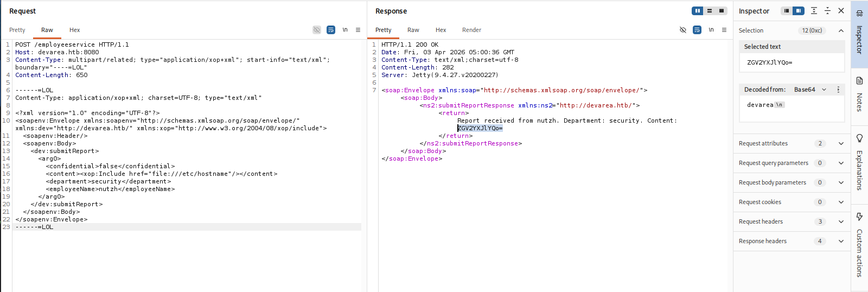Click the Content-Length: 650 request header

point(52,75)
